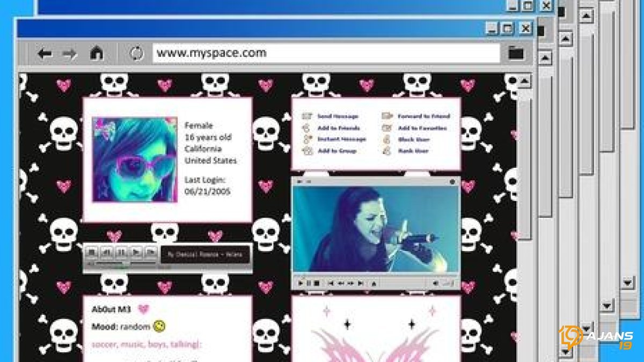Open the Forward to Friend link

click(x=424, y=116)
